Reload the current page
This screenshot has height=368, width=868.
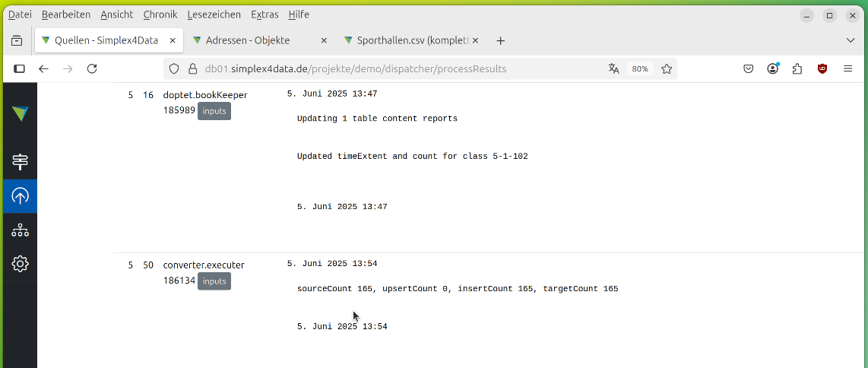93,68
